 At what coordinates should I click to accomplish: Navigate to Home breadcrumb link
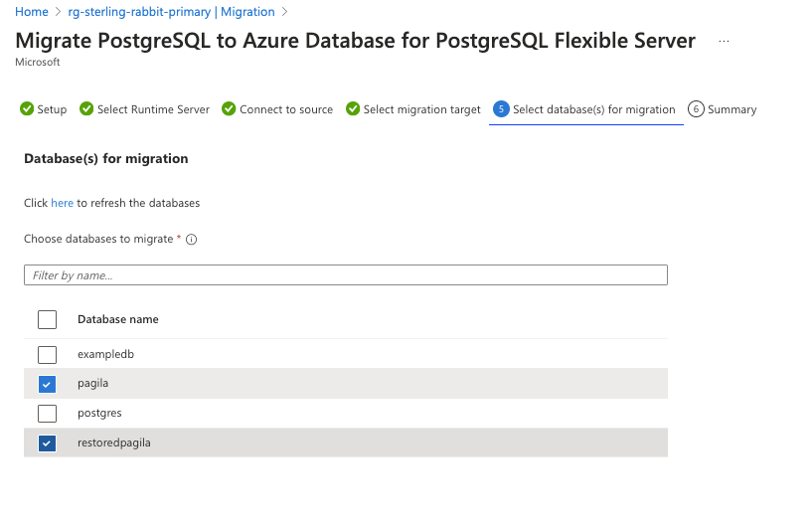coord(32,12)
